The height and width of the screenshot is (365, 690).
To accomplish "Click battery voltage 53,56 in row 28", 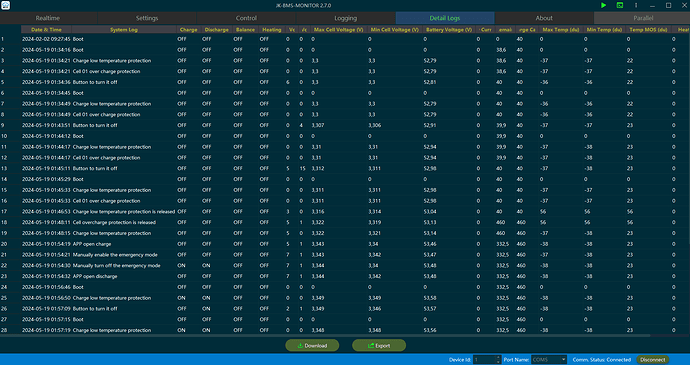I will click(x=430, y=330).
